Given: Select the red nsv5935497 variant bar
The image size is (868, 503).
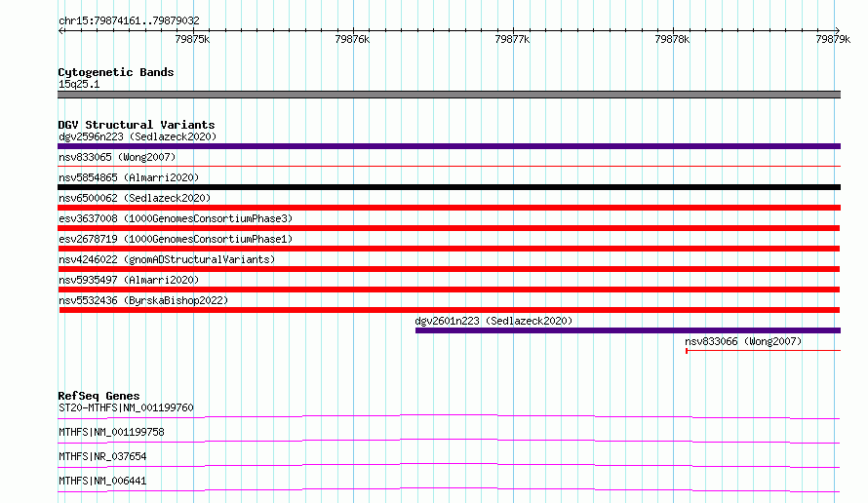Looking at the screenshot, I should click(449, 290).
